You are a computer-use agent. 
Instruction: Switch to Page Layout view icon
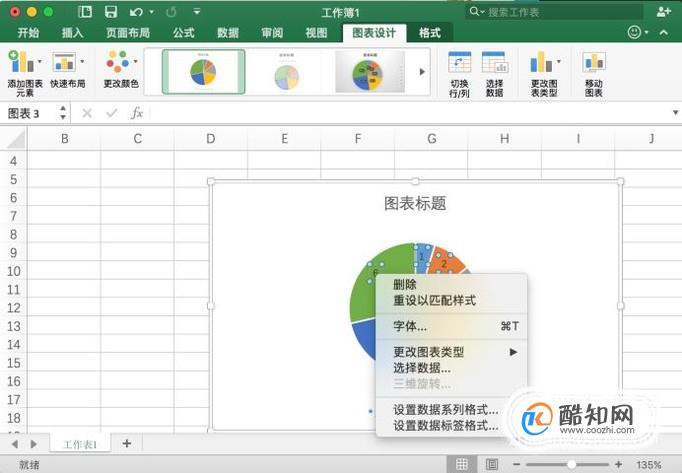[491, 464]
